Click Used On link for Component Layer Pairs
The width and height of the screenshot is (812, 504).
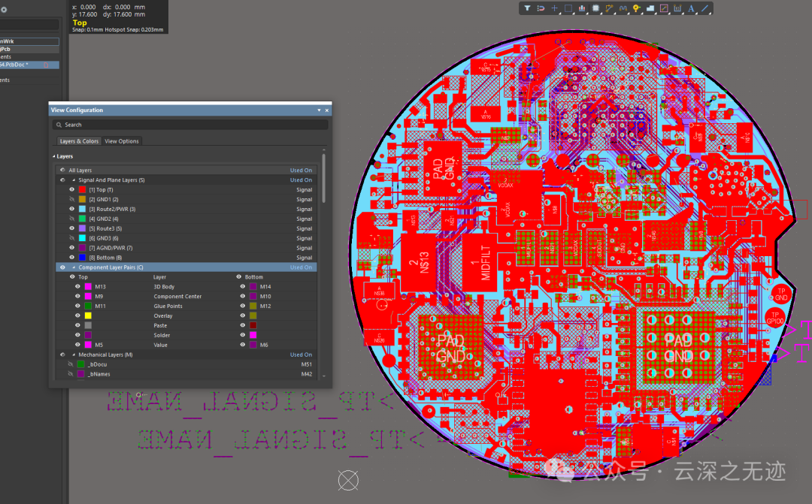[301, 267]
